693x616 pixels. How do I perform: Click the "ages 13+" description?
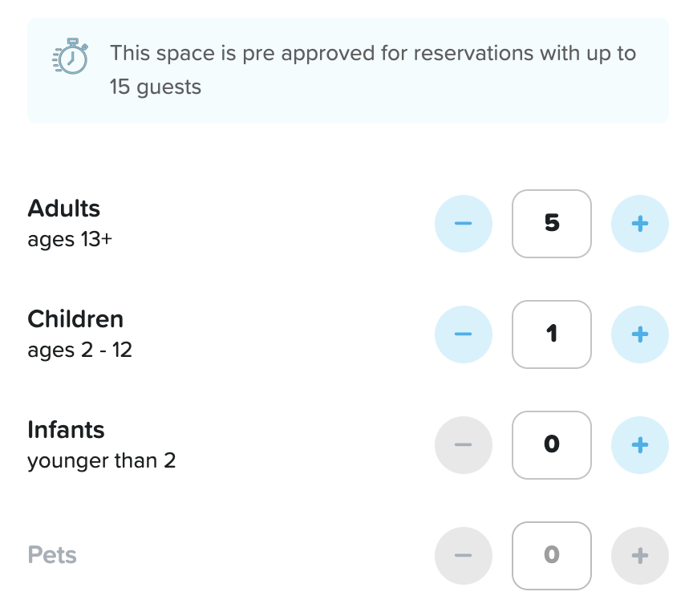(x=70, y=239)
